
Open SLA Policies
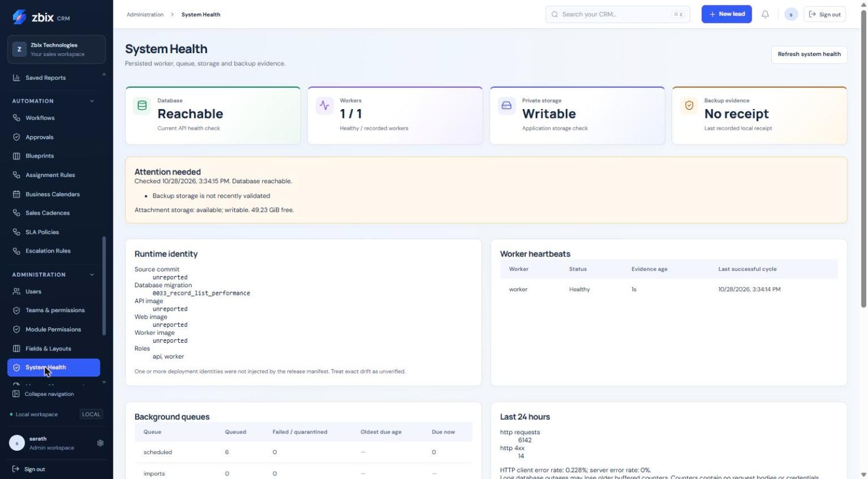(54, 232)
